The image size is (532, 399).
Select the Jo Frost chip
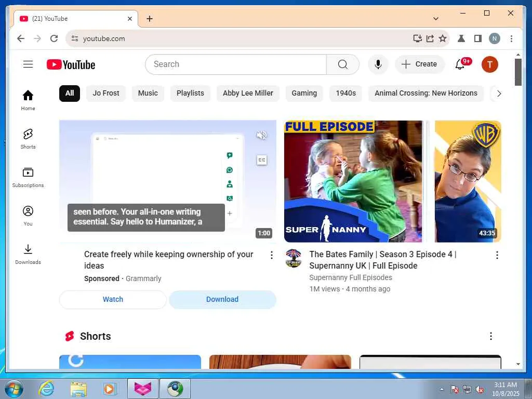[106, 94]
